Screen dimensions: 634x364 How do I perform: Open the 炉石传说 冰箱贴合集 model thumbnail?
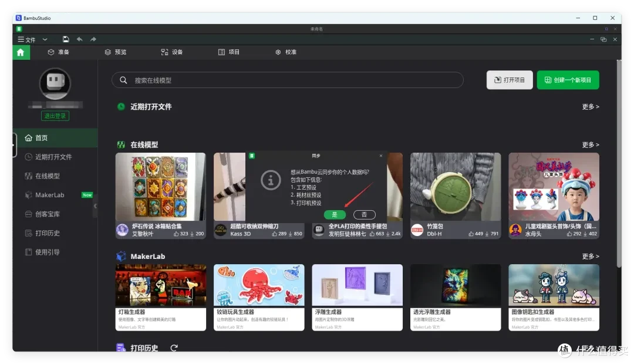tap(160, 187)
